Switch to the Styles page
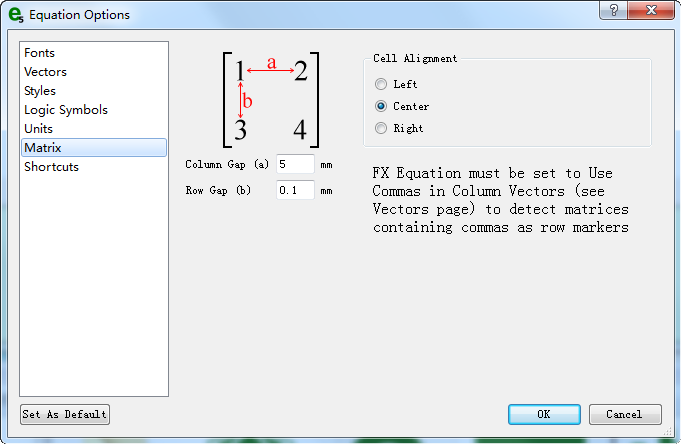The width and height of the screenshot is (682, 445). click(x=40, y=91)
